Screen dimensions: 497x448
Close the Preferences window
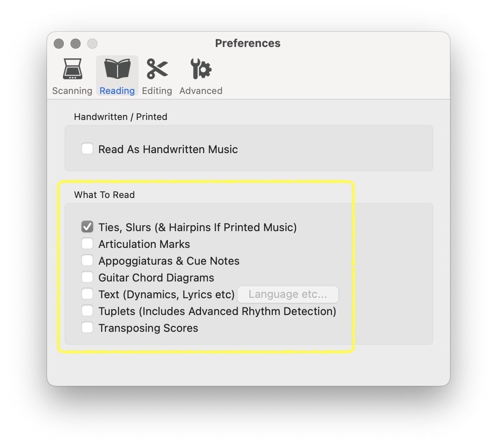pyautogui.click(x=59, y=44)
